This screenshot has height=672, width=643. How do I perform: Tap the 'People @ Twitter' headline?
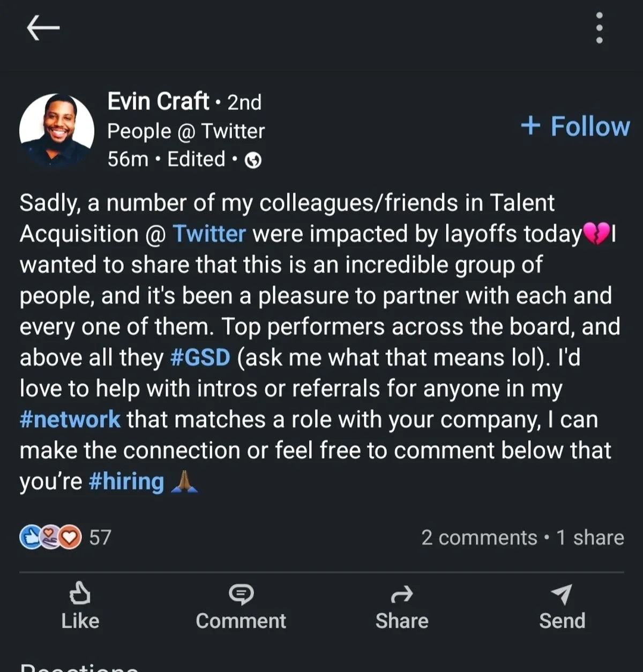186,131
